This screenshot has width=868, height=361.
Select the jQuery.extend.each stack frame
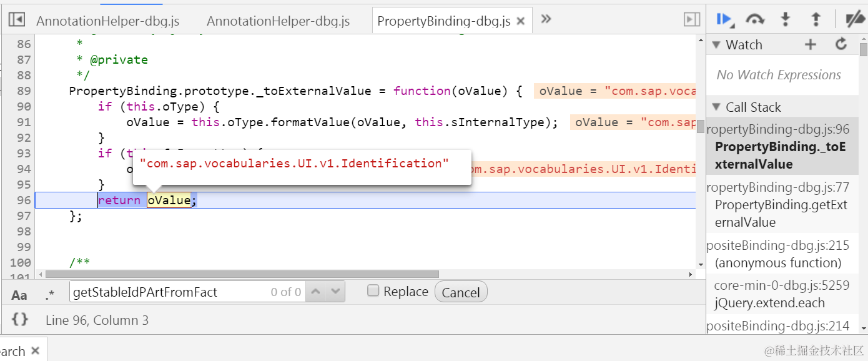[782, 294]
